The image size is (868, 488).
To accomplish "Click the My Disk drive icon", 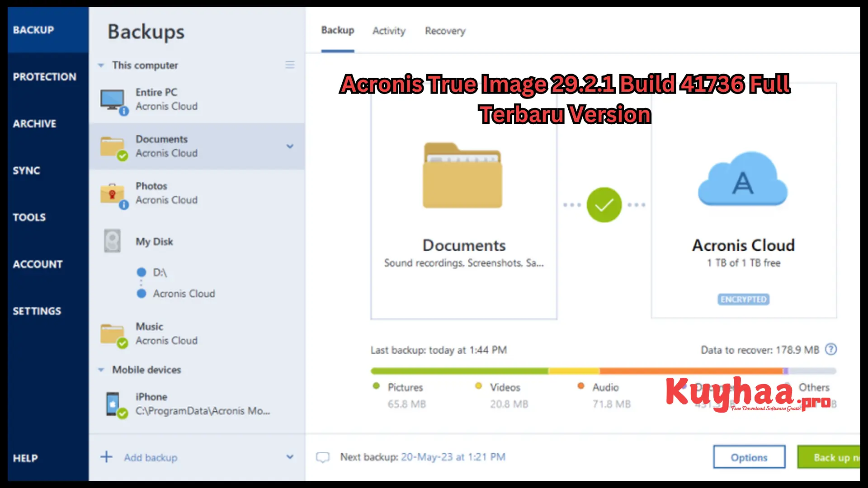I will [112, 241].
